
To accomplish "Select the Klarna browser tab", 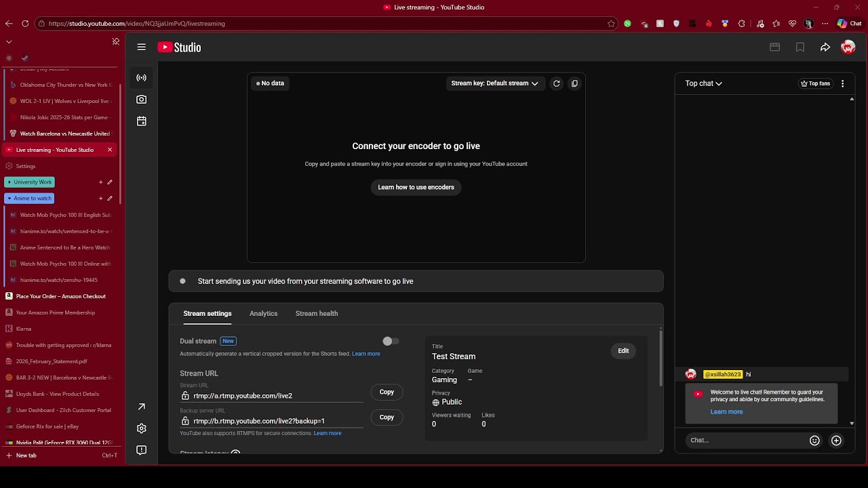I will (x=61, y=329).
